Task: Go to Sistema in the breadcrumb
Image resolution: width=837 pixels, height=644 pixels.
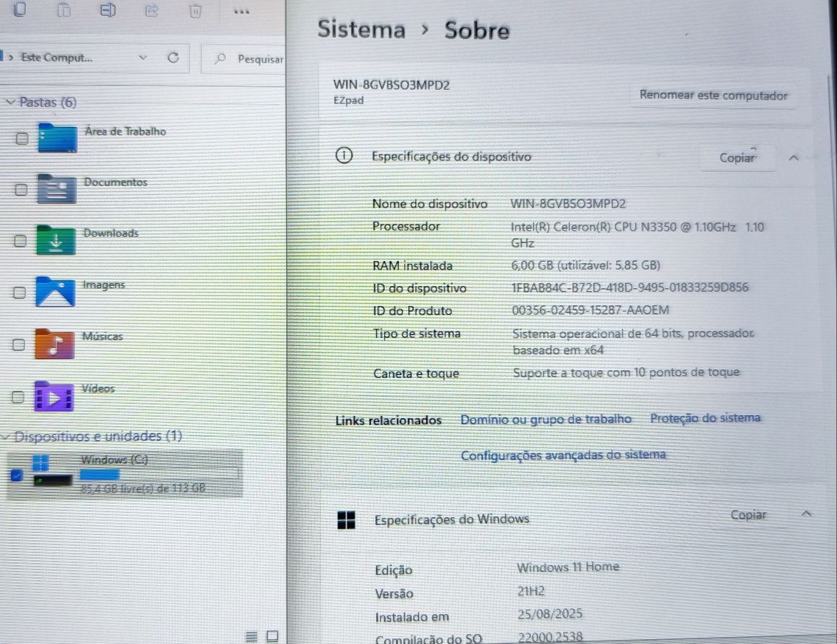Action: click(x=361, y=29)
